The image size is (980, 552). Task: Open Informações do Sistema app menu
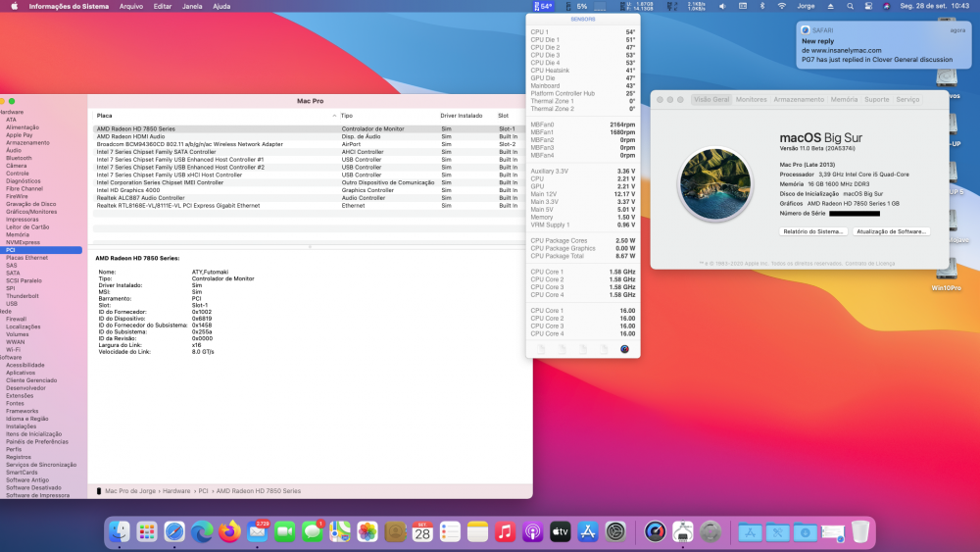[x=69, y=6]
